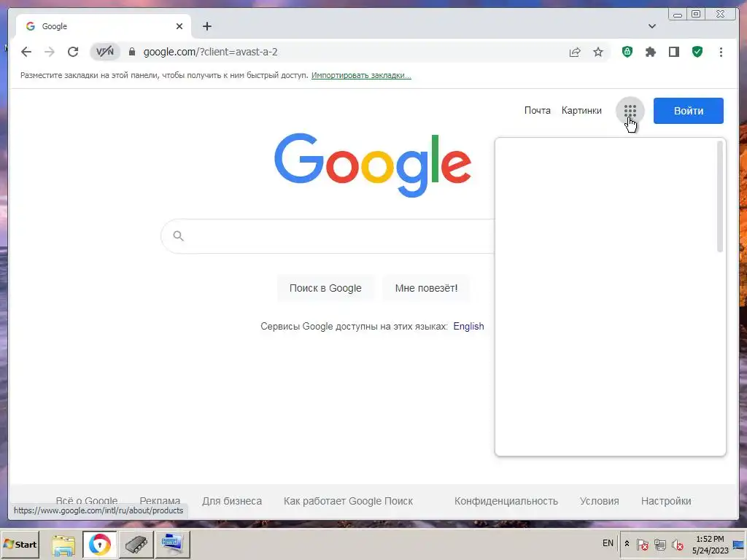
Task: Open the Windows Start menu
Action: [20, 544]
